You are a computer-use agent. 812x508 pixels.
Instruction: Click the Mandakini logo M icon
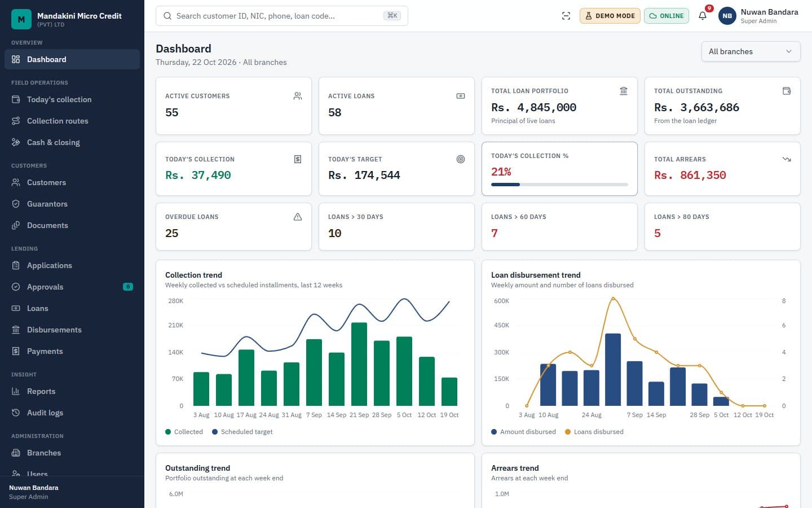[x=21, y=19]
